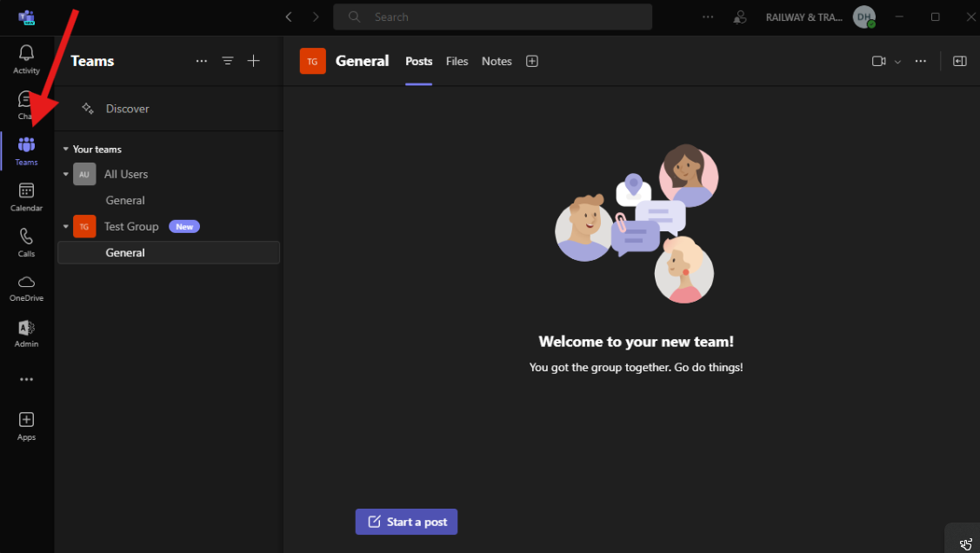The height and width of the screenshot is (553, 980).
Task: Click into the Search box
Action: pos(492,17)
